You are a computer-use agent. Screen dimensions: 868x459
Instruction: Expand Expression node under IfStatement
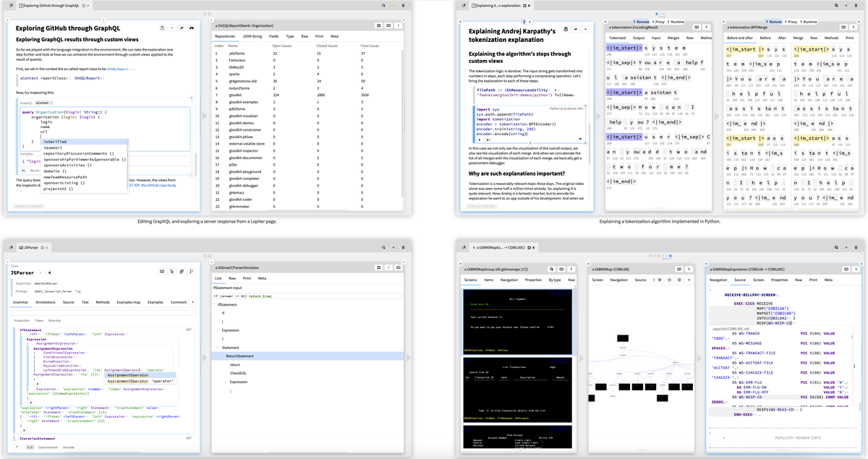coord(218,330)
